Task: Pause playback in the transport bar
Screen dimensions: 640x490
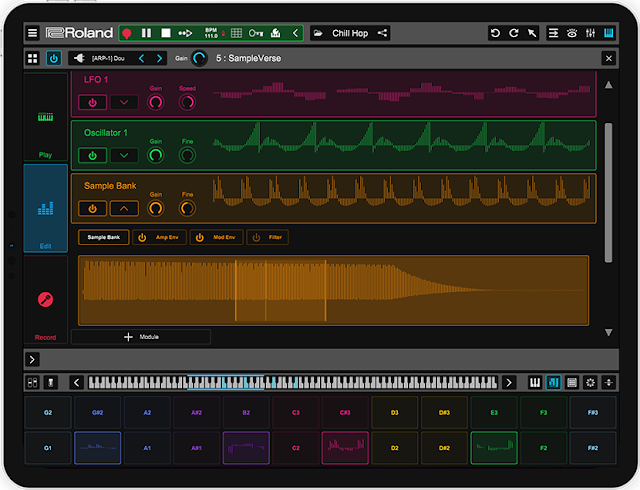Action: coord(146,33)
